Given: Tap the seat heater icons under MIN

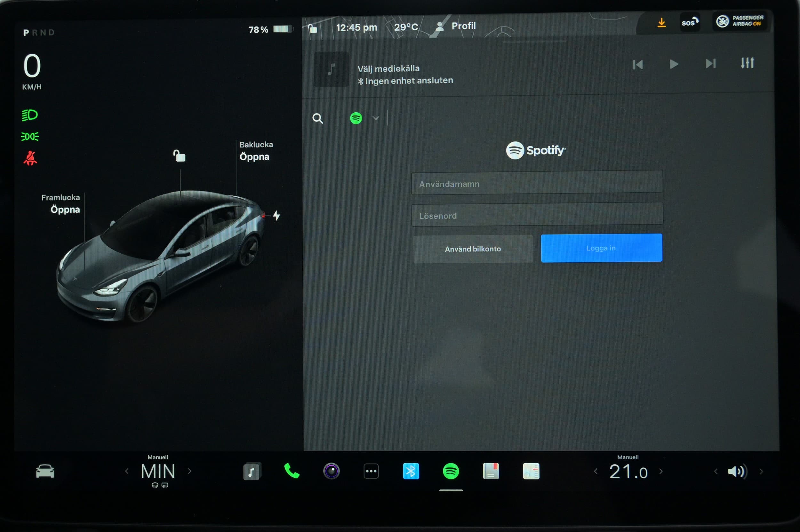Looking at the screenshot, I should [160, 486].
